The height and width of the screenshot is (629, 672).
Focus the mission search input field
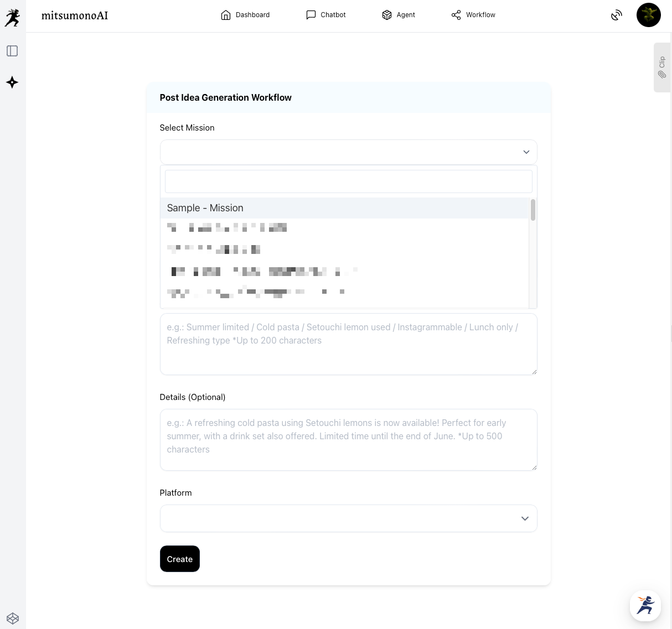coord(348,181)
